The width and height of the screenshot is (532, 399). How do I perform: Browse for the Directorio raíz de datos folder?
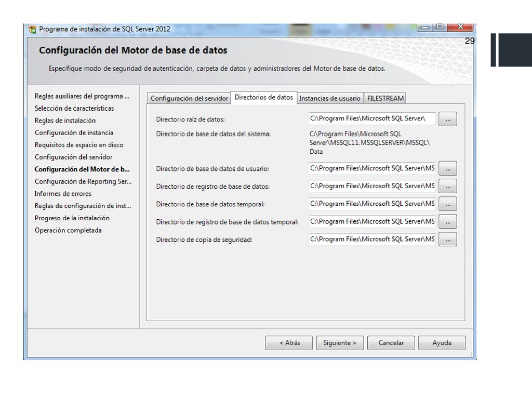[x=448, y=119]
